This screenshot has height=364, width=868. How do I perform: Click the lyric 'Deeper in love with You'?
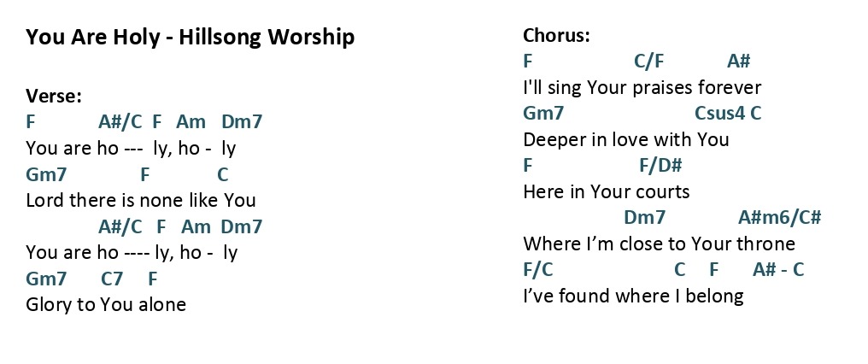click(626, 139)
